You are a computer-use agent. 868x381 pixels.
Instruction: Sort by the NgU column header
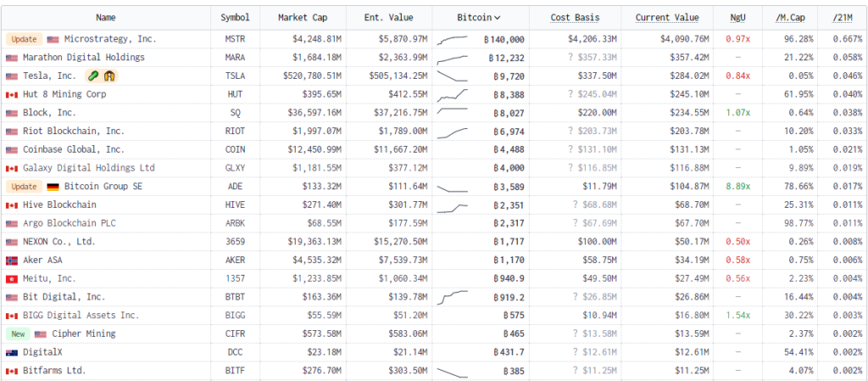click(737, 18)
